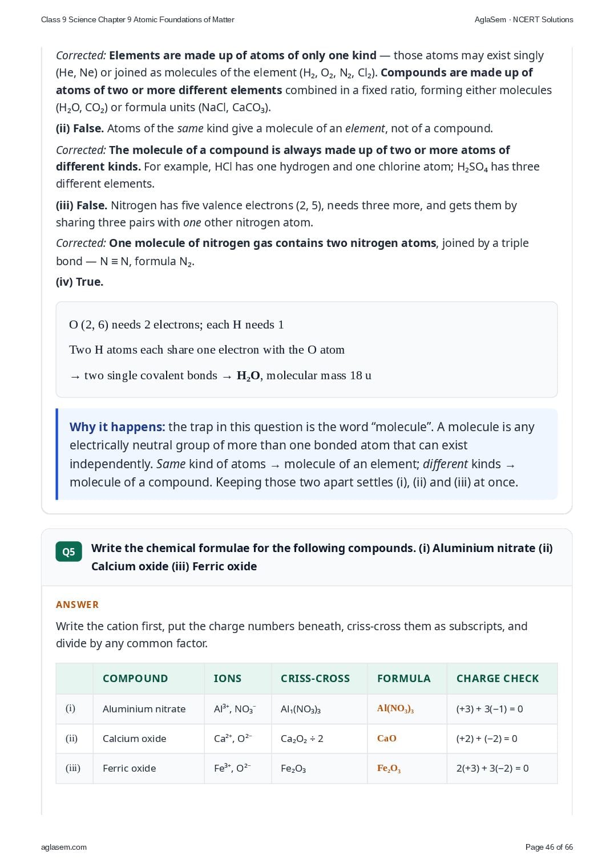Click the aglasem.com footer link
This screenshot has width=614, height=868.
64,847
